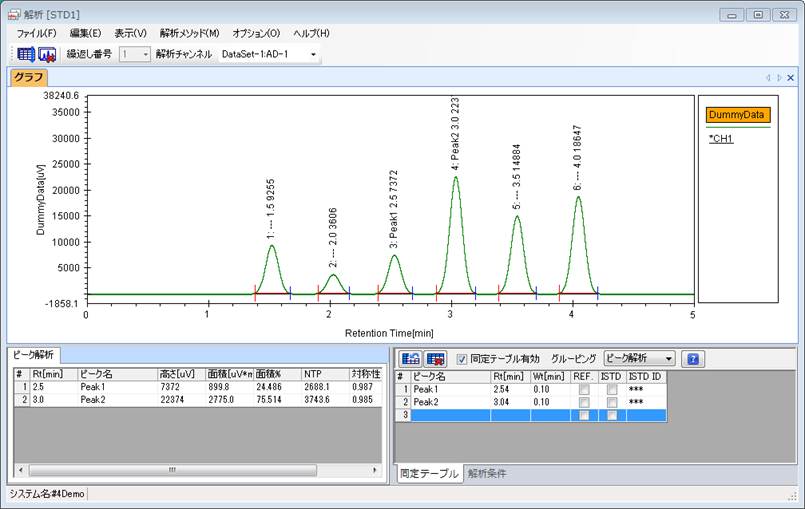Viewport: 805px width, 509px height.
Task: Click horizontal scrollbar in peak analysis table
Action: 170,469
